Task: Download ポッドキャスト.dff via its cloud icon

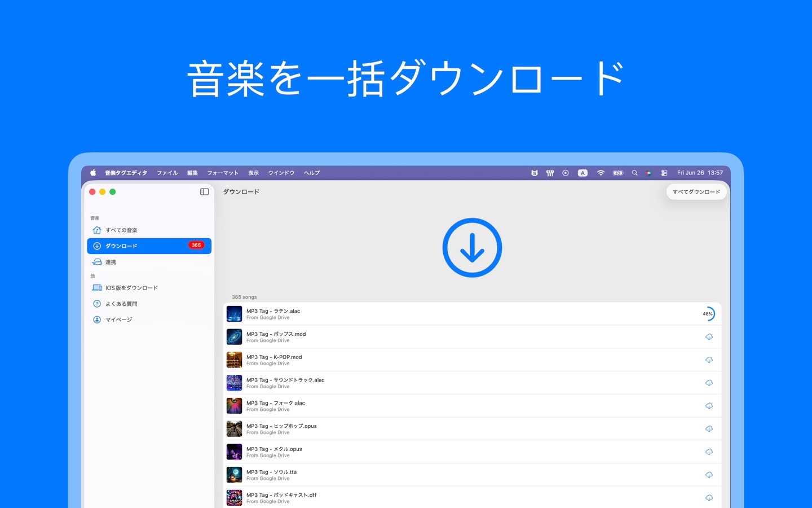Action: pyautogui.click(x=709, y=498)
